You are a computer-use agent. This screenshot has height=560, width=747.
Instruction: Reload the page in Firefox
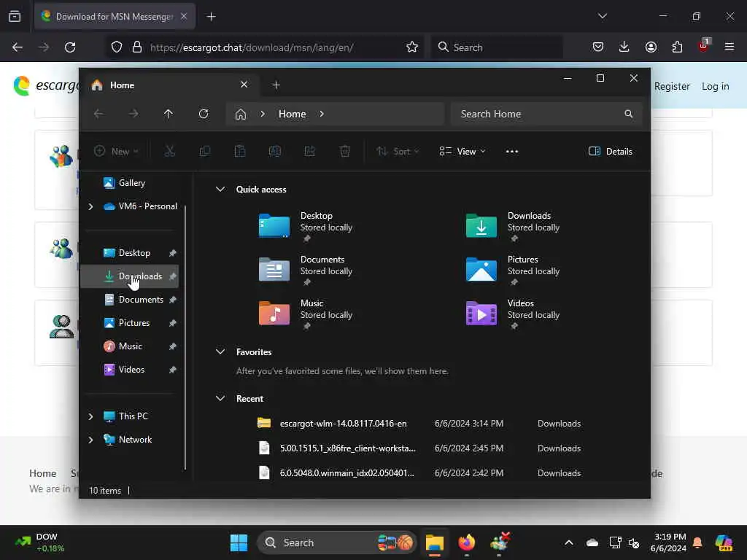coord(70,47)
